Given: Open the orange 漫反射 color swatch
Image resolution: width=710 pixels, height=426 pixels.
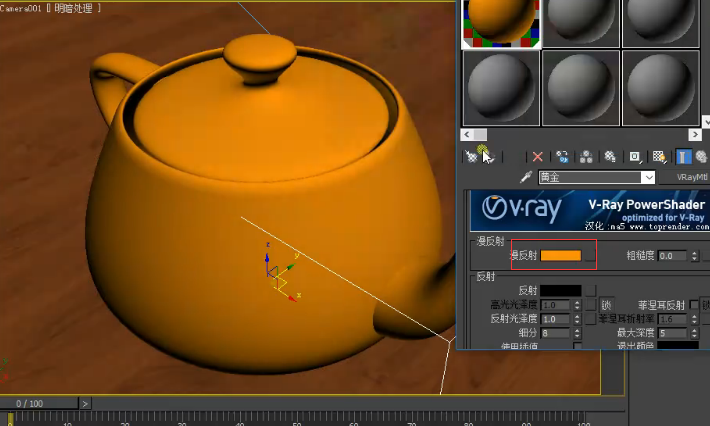Looking at the screenshot, I should tap(561, 256).
